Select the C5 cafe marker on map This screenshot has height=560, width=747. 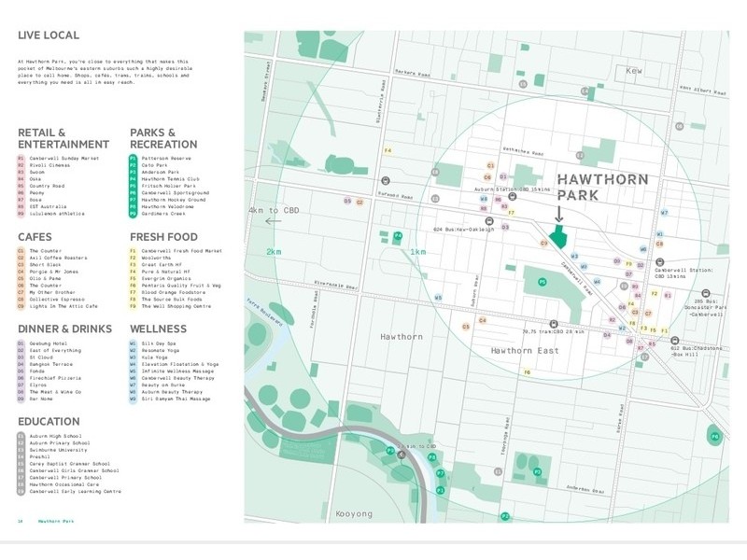coord(465,327)
